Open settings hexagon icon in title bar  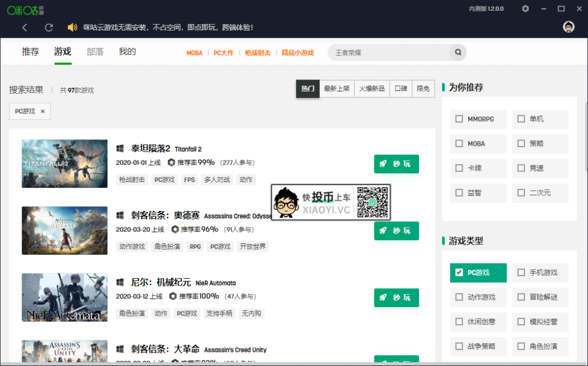click(x=525, y=9)
